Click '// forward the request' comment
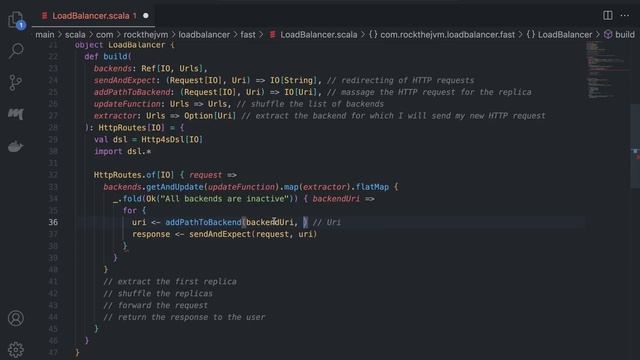Screen dimensions: 640x360 coord(156,305)
